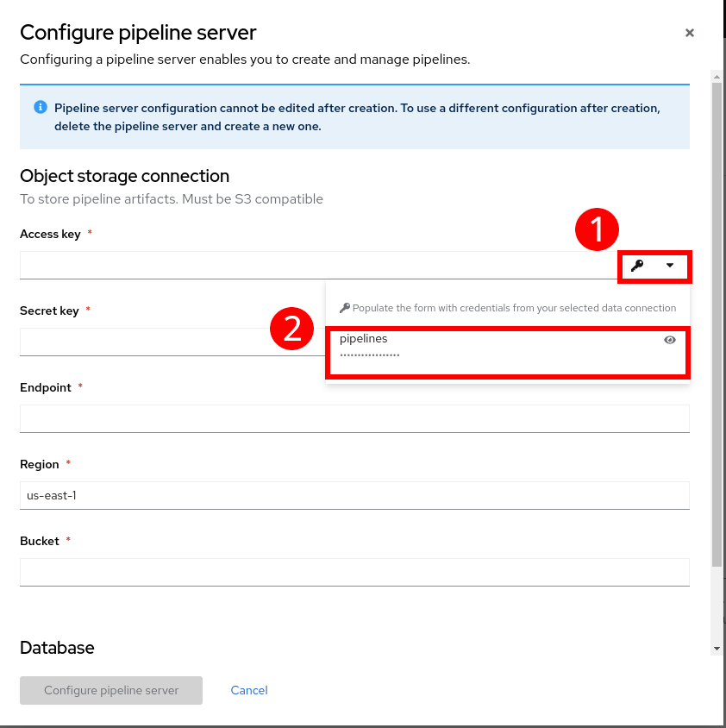Screen dimensions: 726x728
Task: Click key icon next to Populate the form
Action: 345,308
